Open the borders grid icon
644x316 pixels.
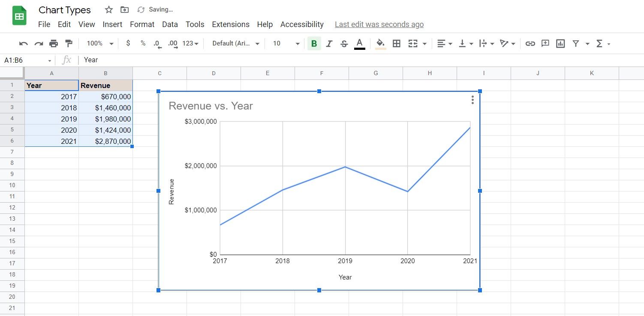[x=397, y=43]
